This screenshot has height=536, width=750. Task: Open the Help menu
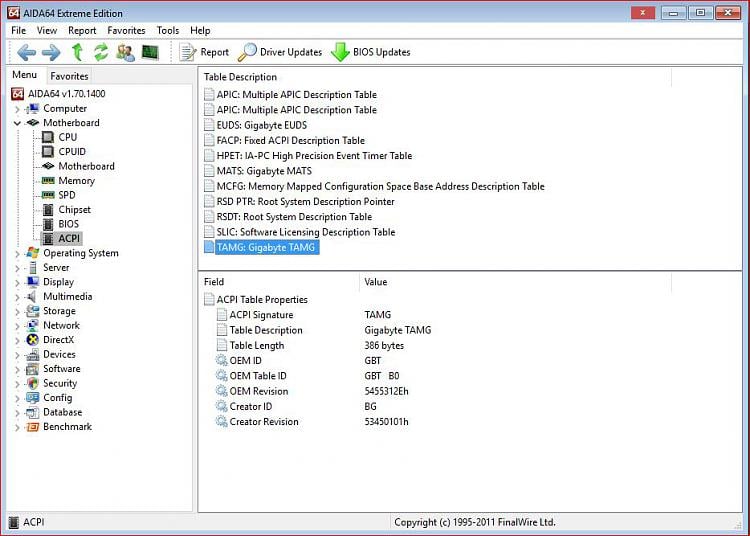pyautogui.click(x=200, y=31)
